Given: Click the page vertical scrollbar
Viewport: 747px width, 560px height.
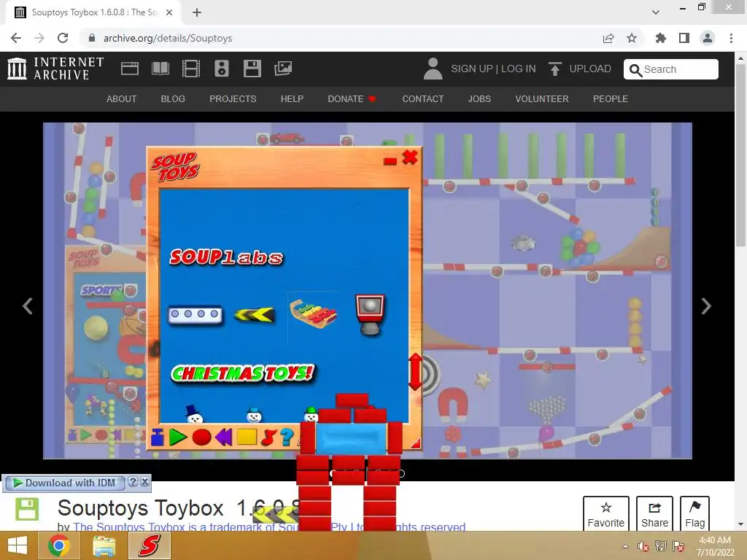Looking at the screenshot, I should (x=740, y=155).
